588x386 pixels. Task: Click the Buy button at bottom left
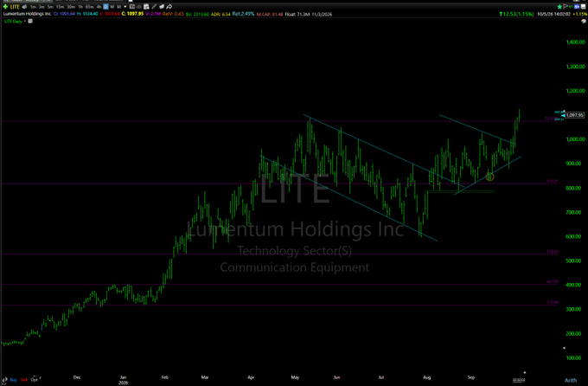tap(14, 380)
